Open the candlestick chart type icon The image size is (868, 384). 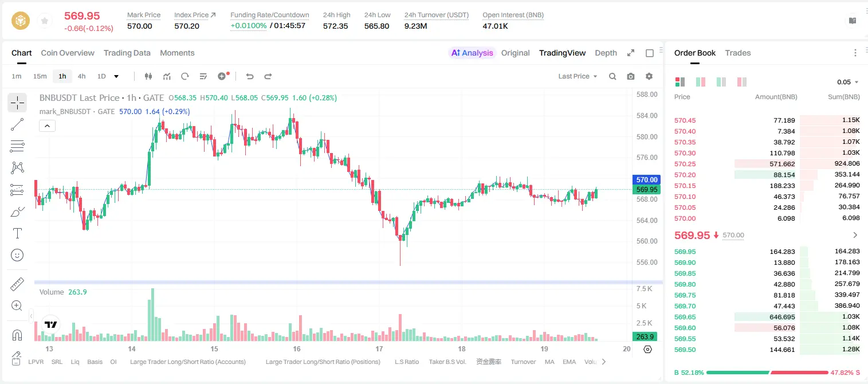[x=148, y=76]
